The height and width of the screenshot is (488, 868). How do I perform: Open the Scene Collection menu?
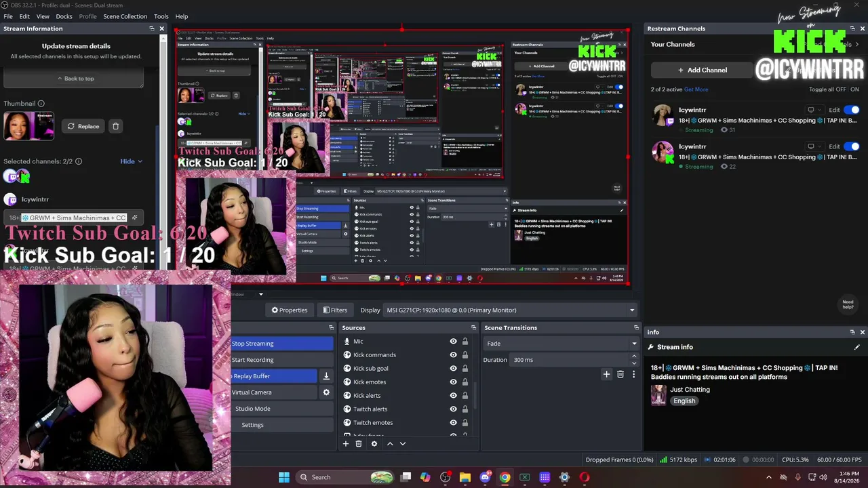(x=125, y=16)
